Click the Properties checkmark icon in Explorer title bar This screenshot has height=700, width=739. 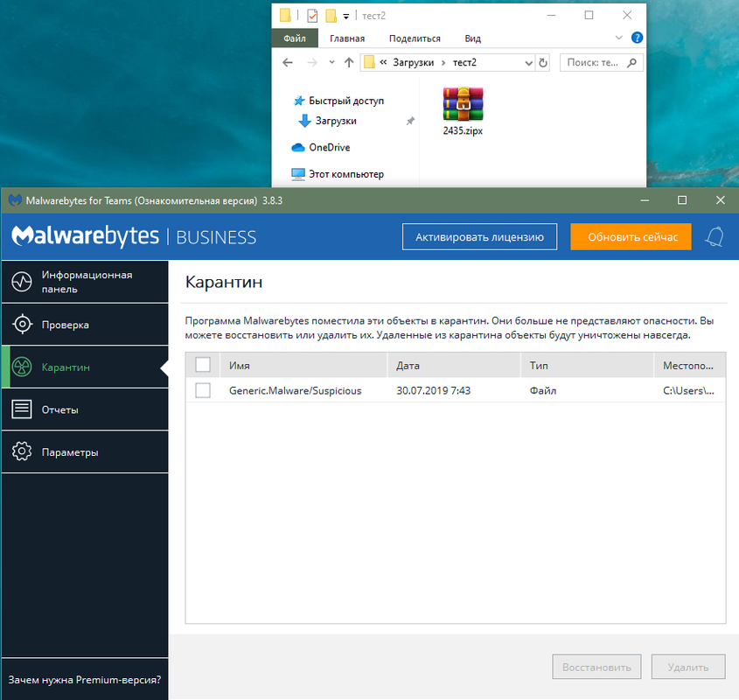pyautogui.click(x=312, y=16)
